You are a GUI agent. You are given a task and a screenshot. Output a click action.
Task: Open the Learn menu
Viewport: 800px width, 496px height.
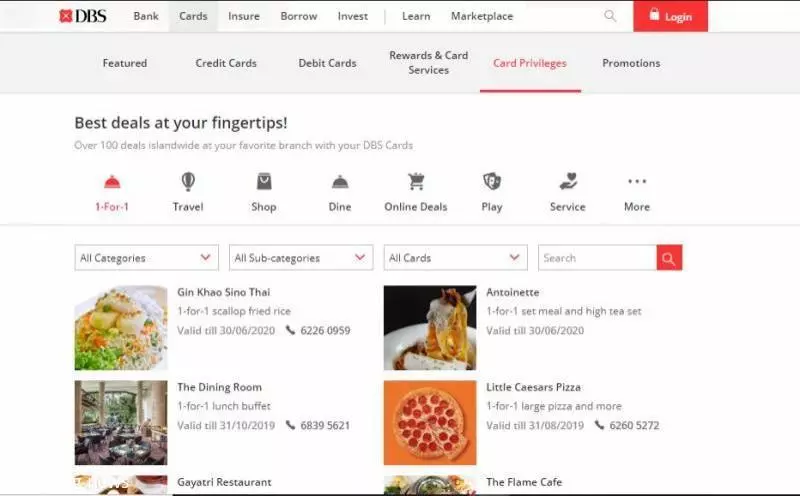(416, 16)
